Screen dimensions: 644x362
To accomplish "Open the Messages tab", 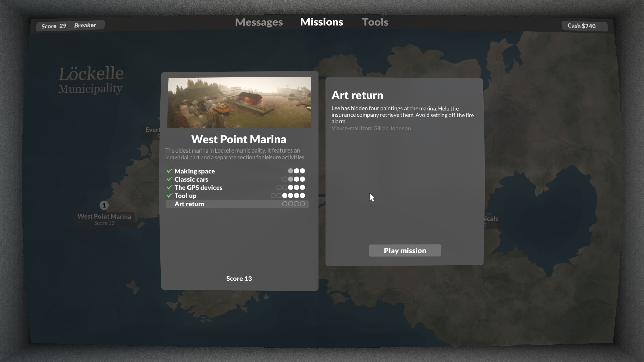I will (259, 22).
